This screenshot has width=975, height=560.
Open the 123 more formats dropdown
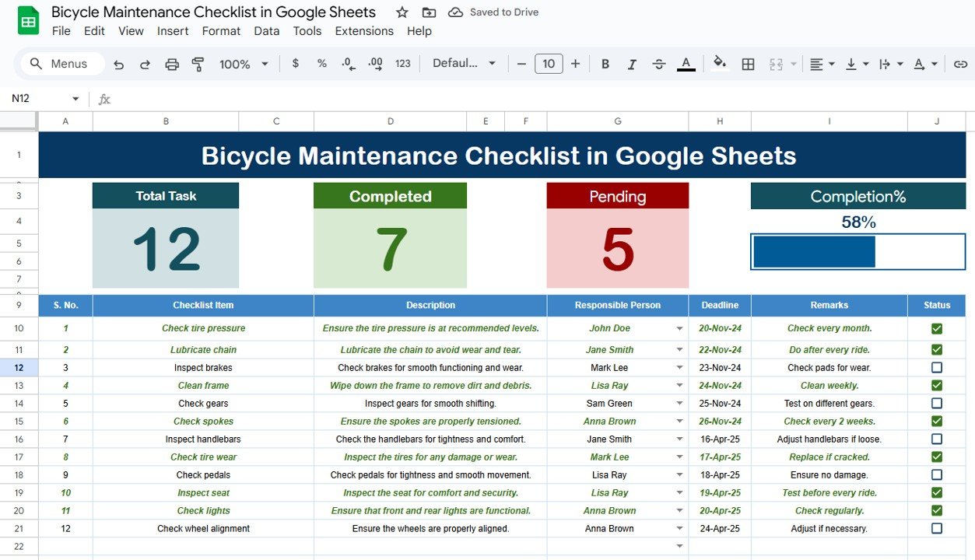[403, 64]
